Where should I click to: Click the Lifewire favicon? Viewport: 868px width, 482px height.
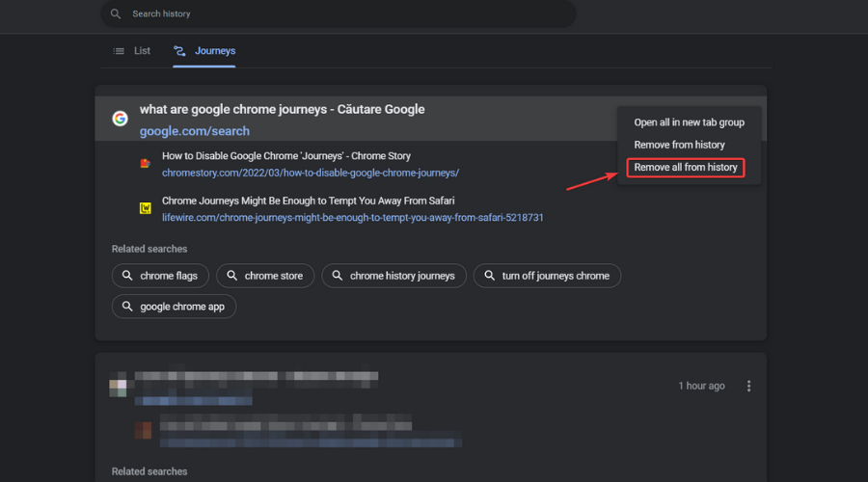[x=145, y=208]
